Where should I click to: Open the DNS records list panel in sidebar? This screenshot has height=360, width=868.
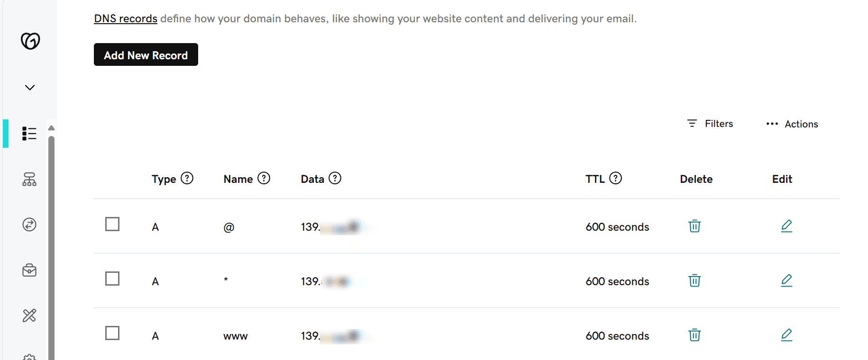coord(29,134)
